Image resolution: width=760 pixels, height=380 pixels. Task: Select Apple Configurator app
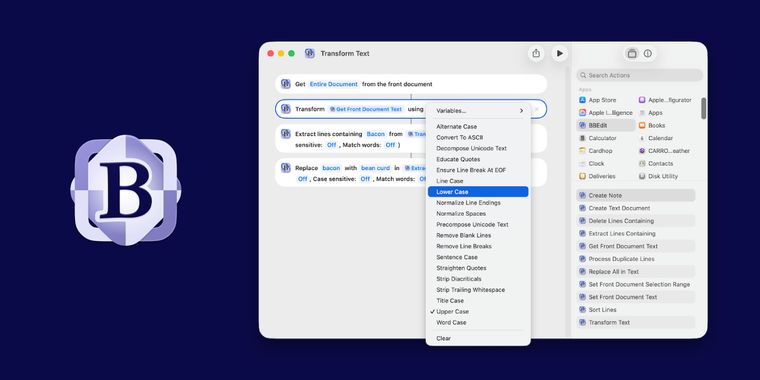click(x=665, y=100)
